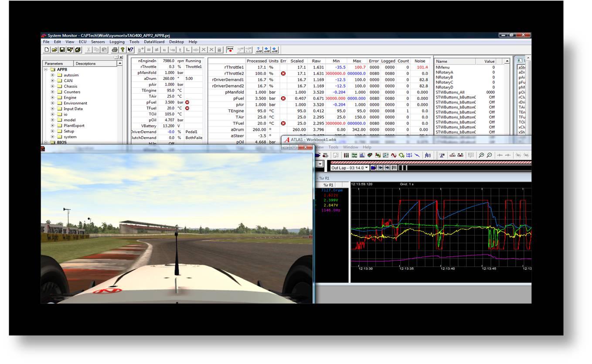The width and height of the screenshot is (592, 364).
Task: Select the NRotaryA row in value list
Action: [x=466, y=72]
